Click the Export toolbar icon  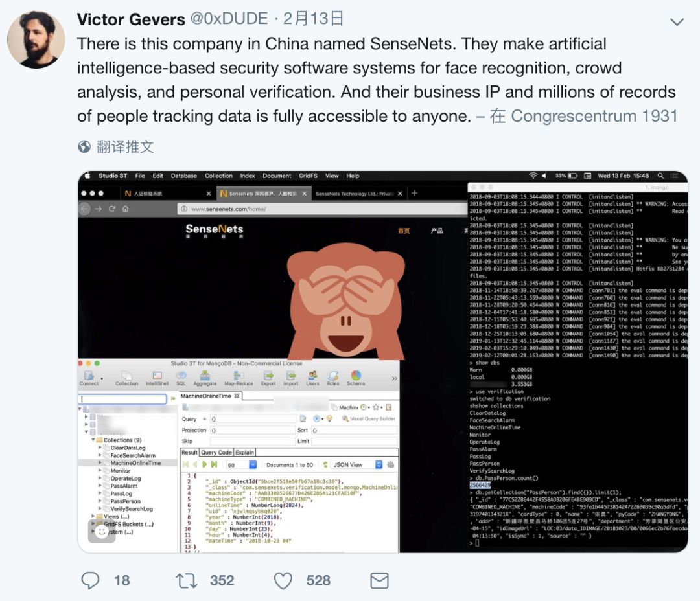point(268,378)
